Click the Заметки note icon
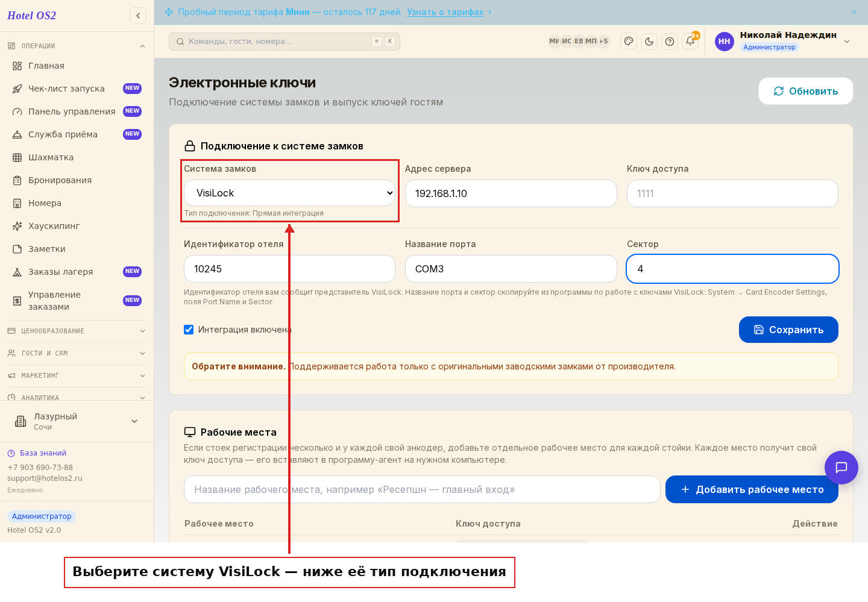This screenshot has height=602, width=868. click(17, 249)
